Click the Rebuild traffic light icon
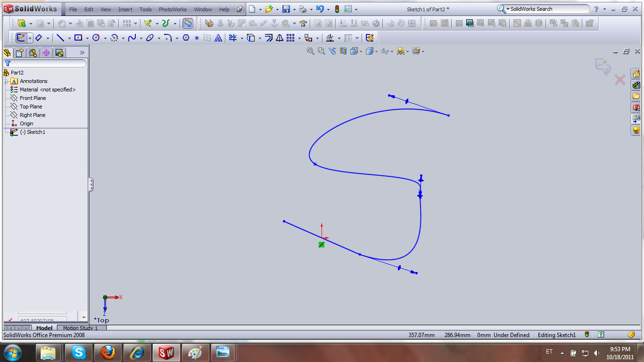This screenshot has height=362, width=644. [337, 9]
